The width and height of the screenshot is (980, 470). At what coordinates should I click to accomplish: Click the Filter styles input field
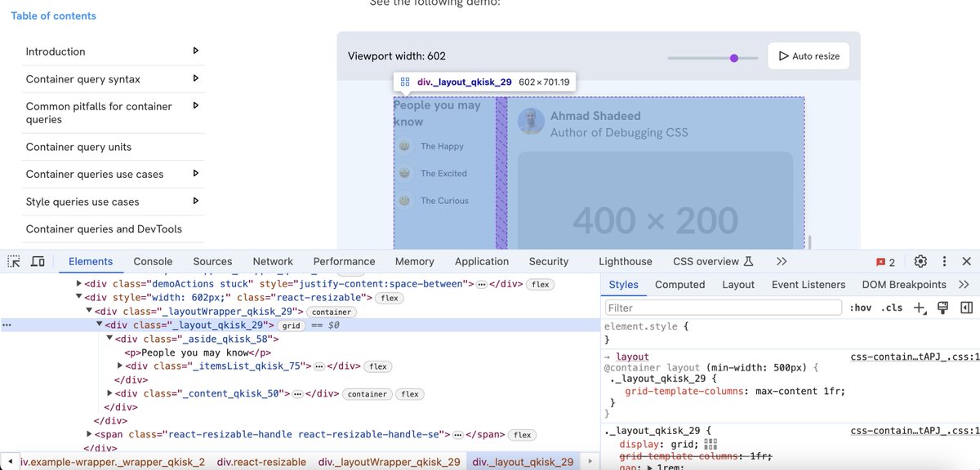(x=723, y=308)
